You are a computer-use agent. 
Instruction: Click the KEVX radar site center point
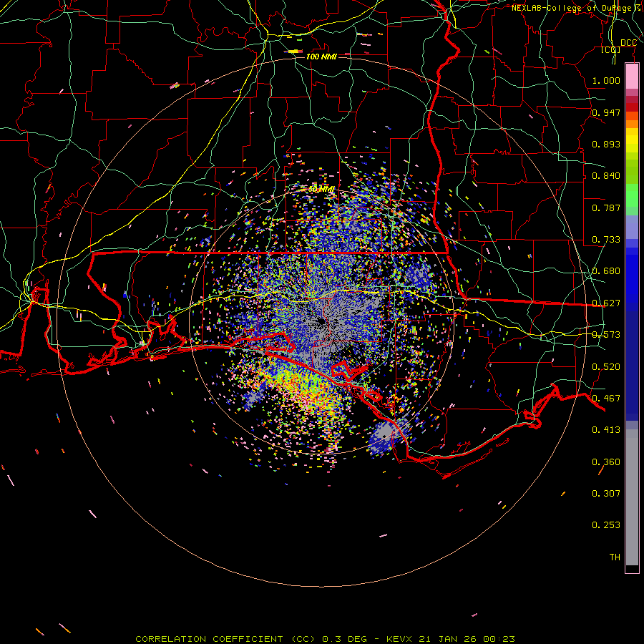click(321, 322)
